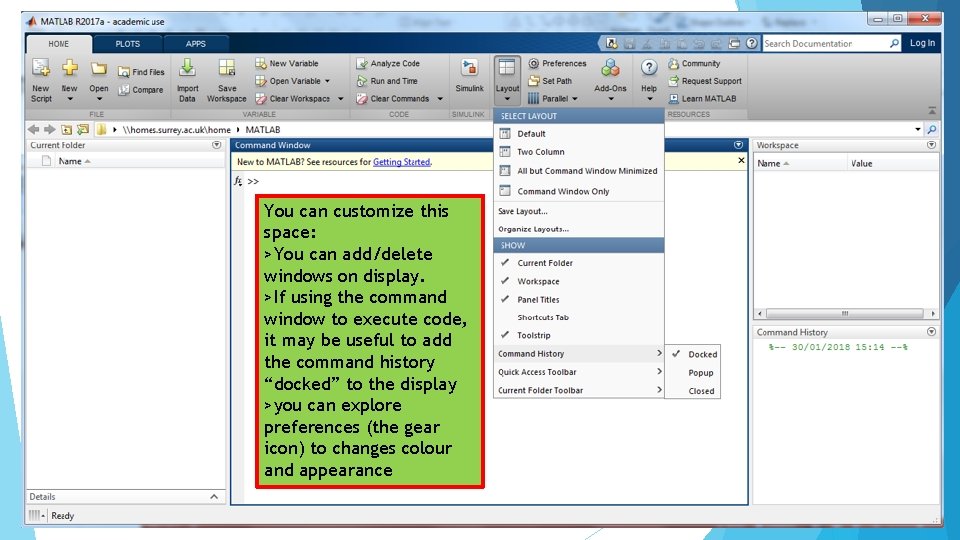
Task: Click the Find Files icon
Action: (124, 72)
